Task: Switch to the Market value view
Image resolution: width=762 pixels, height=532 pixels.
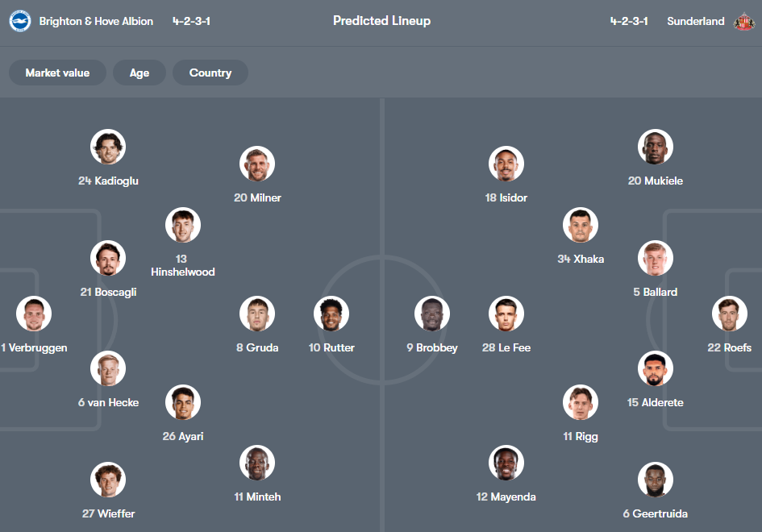Action: (x=57, y=73)
